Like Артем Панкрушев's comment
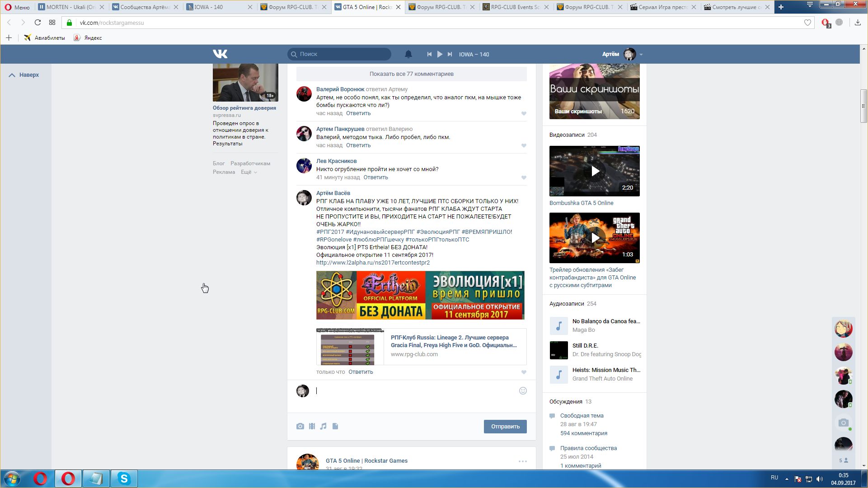The width and height of the screenshot is (868, 488). pyautogui.click(x=524, y=146)
